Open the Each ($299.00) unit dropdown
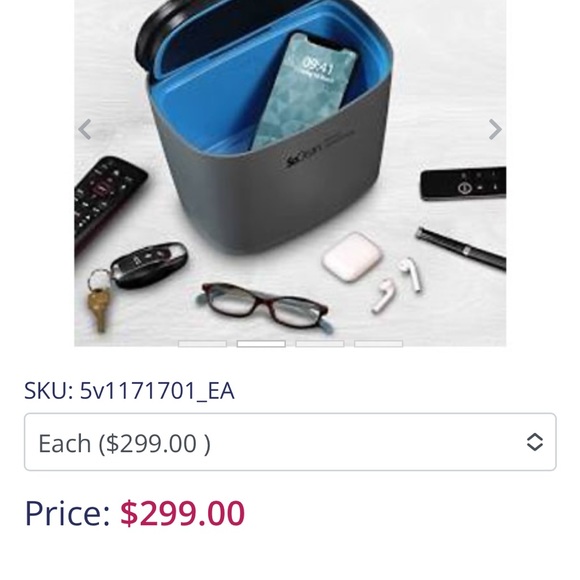 point(290,442)
